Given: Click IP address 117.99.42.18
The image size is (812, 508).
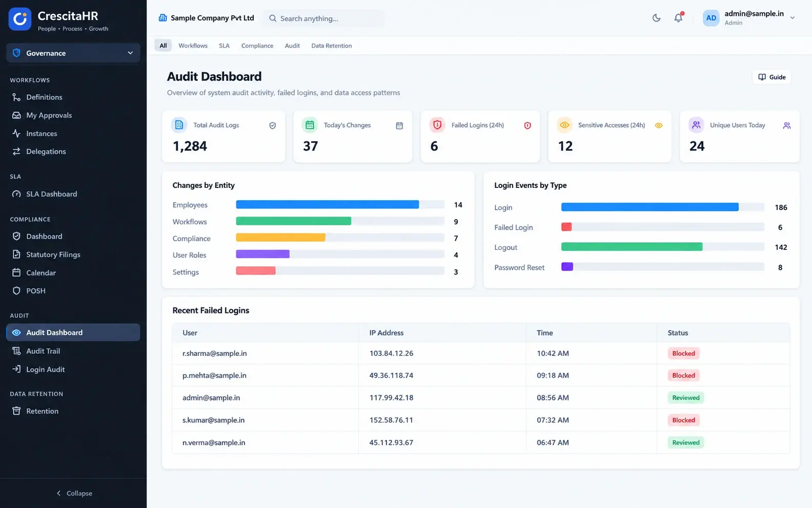Looking at the screenshot, I should tap(391, 397).
